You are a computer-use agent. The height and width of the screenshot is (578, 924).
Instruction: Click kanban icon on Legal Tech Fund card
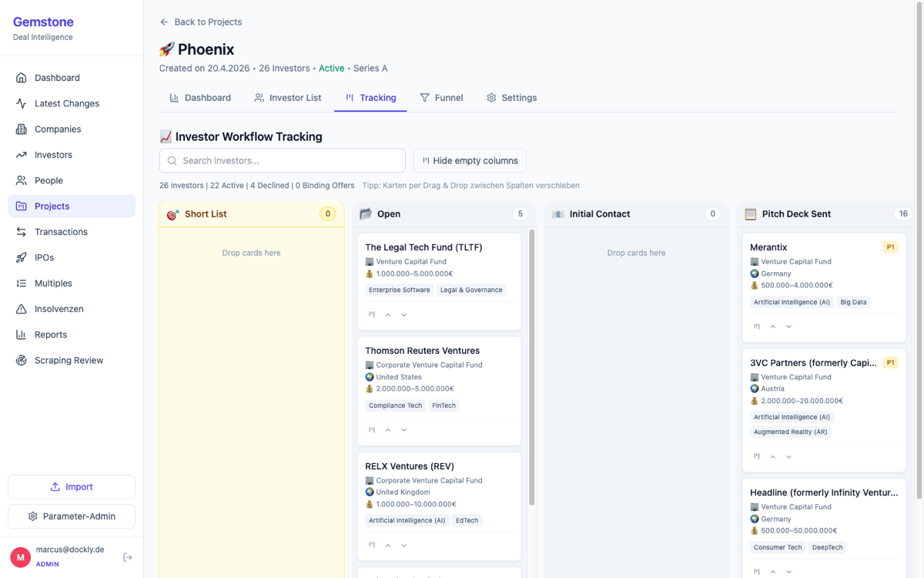point(372,314)
